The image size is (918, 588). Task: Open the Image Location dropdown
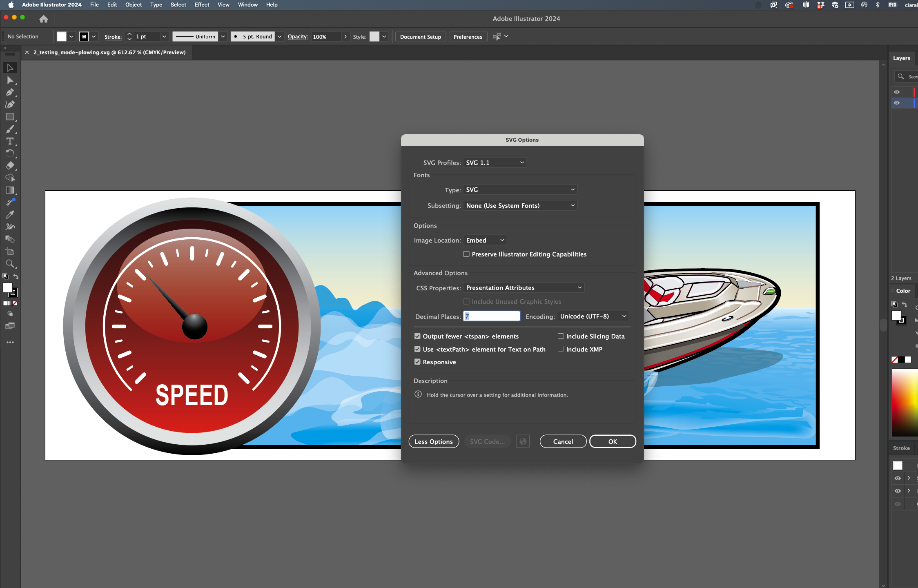[484, 240]
